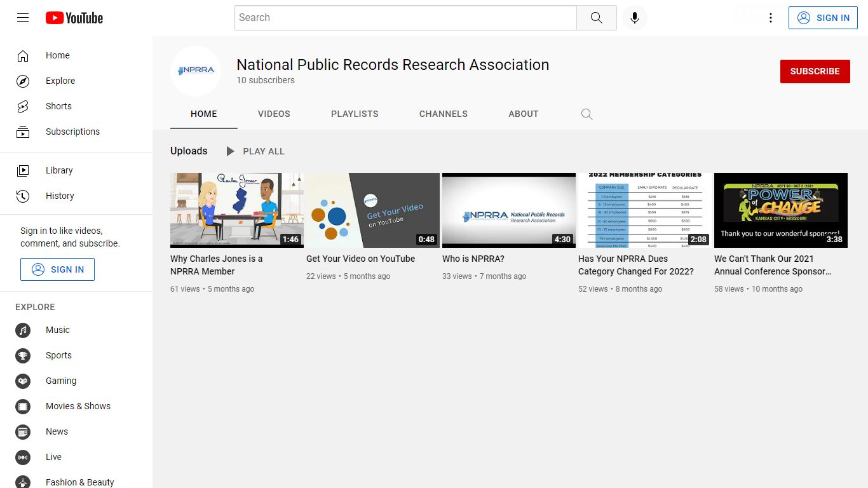Click the Explore sidebar label
Viewport: 868px width, 488px height.
(x=60, y=81)
